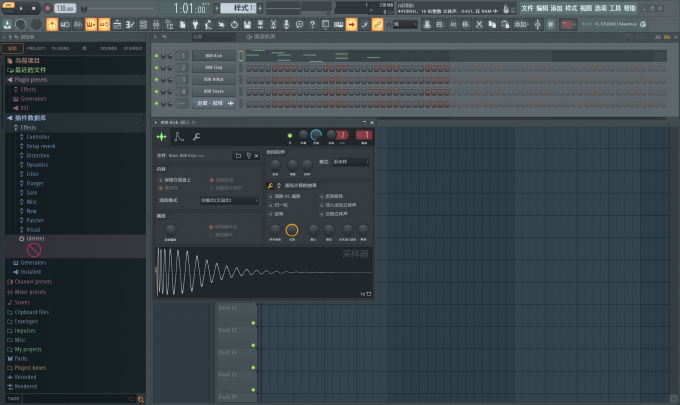Screen dimensions: 680x405
Task: Enable the 交换立体声 option
Action: (333, 214)
